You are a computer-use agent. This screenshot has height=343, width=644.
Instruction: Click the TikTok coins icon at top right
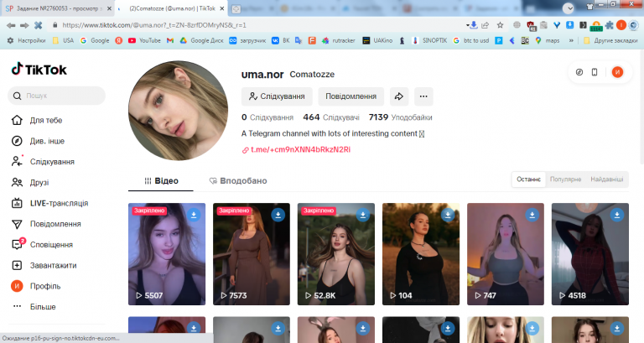coord(579,72)
